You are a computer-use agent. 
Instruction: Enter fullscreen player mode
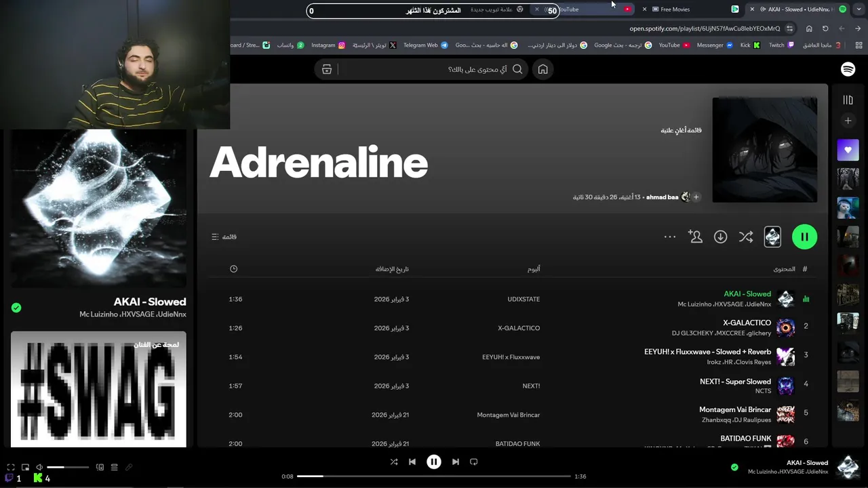(x=11, y=467)
